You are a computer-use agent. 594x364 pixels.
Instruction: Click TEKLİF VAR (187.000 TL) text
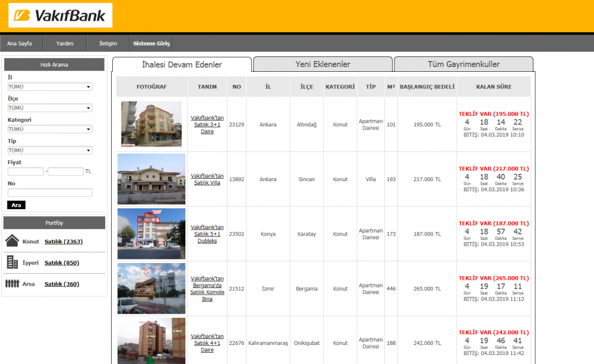click(494, 223)
